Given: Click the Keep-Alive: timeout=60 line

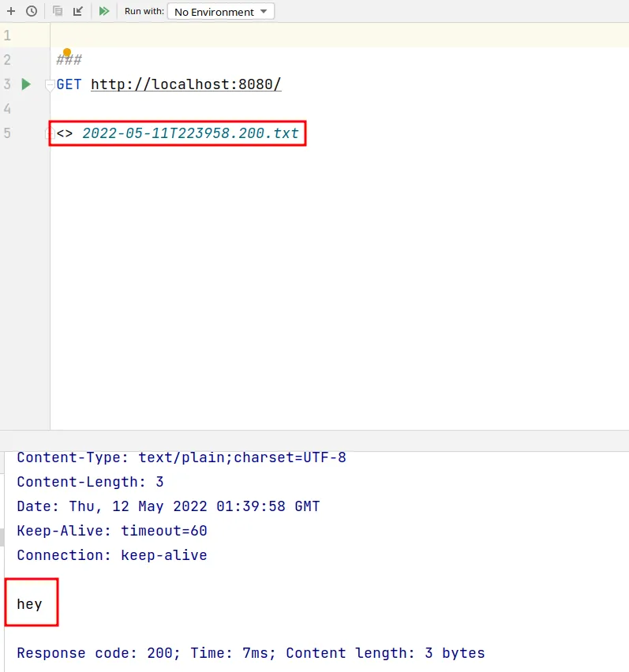Looking at the screenshot, I should 112,531.
